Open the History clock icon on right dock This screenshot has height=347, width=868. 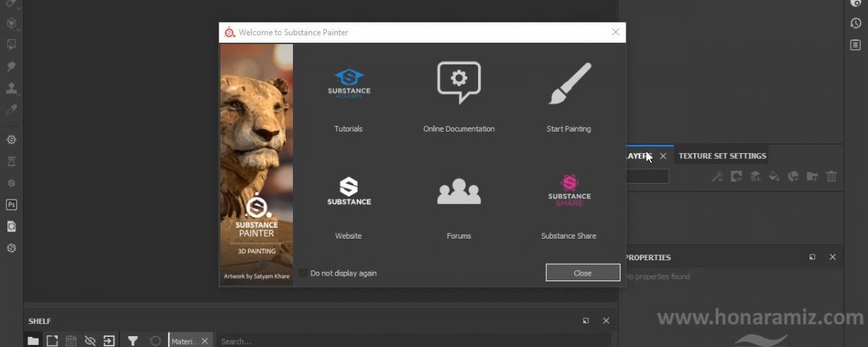855,23
